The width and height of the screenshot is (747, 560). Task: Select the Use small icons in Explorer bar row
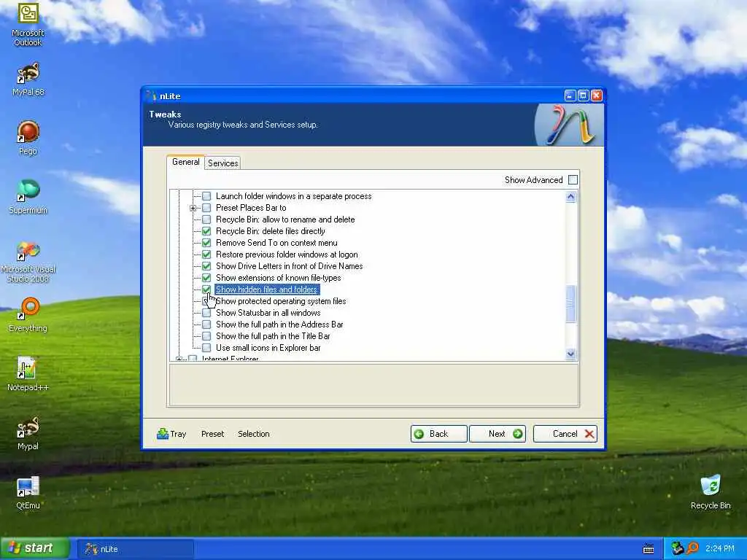tap(268, 348)
